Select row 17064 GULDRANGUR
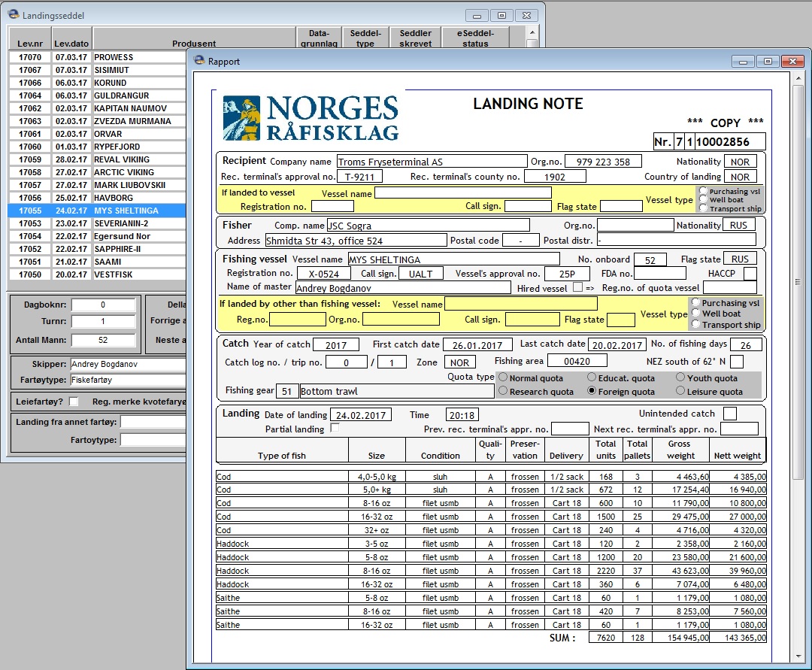812x670 pixels. 97,95
